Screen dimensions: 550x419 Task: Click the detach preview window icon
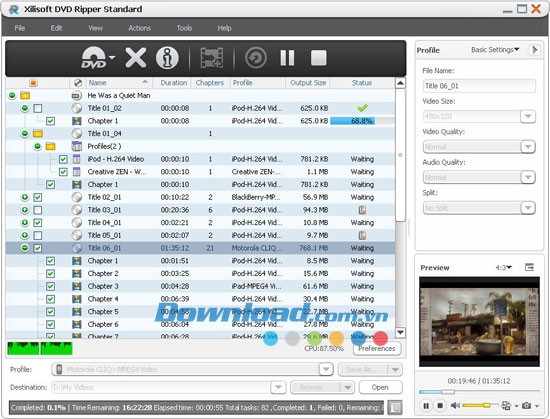tap(529, 267)
